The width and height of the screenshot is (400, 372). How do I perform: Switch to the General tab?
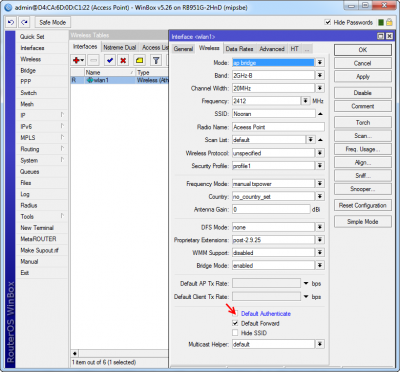click(183, 49)
